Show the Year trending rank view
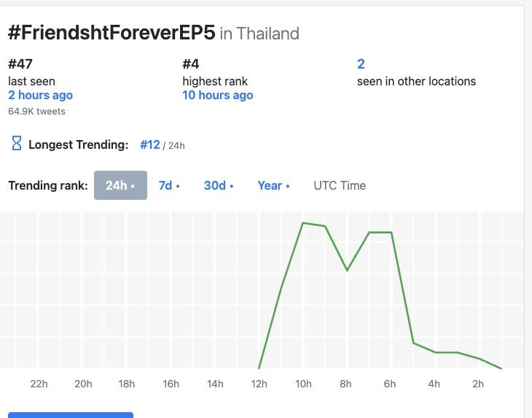 coord(273,185)
